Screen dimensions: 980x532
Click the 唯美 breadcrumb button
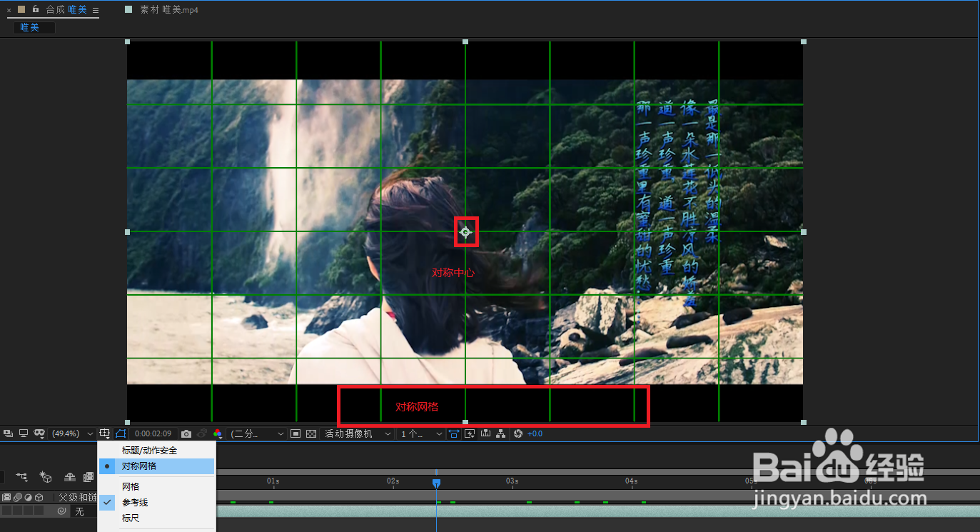point(34,28)
